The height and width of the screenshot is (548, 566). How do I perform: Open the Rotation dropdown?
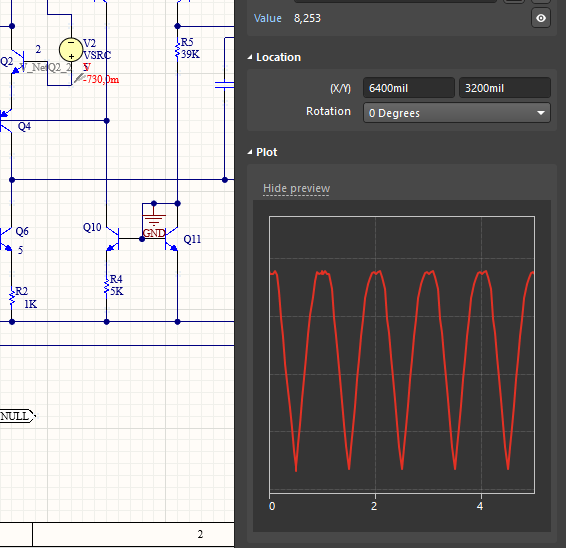[x=457, y=113]
